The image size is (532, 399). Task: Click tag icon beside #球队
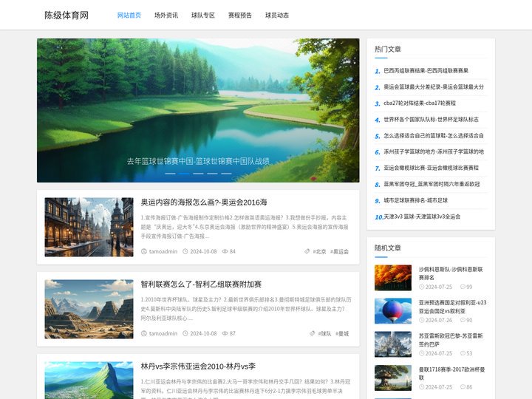click(313, 333)
